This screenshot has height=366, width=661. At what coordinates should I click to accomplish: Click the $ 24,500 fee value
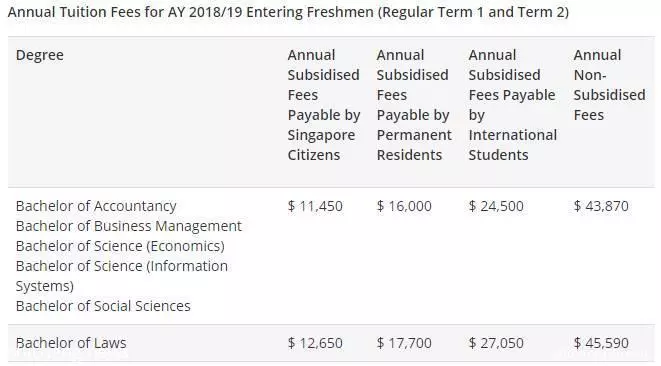[496, 206]
